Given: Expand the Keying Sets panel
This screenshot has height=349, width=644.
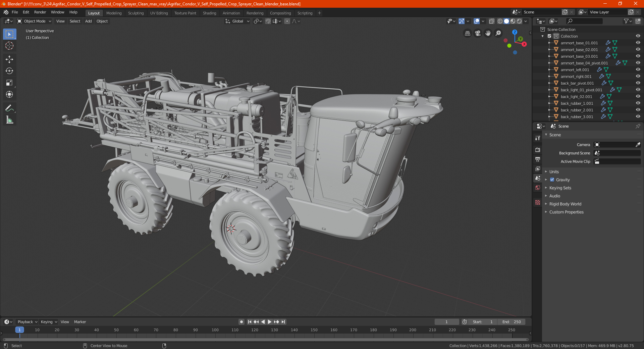Looking at the screenshot, I should (560, 188).
